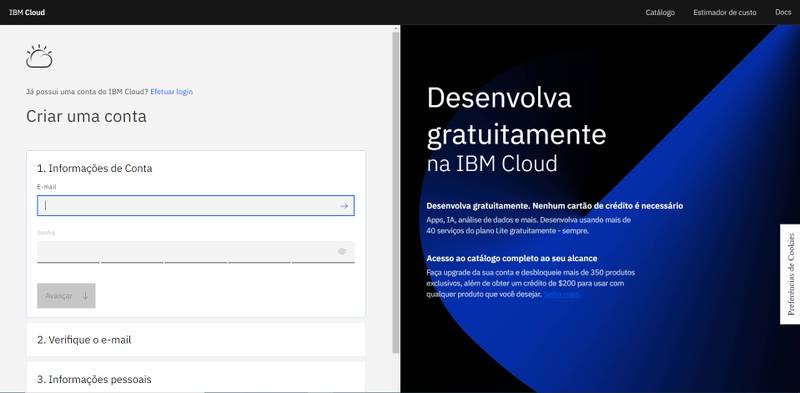800x393 pixels.
Task: Open Preferências de Cookies side tab
Action: (x=790, y=274)
